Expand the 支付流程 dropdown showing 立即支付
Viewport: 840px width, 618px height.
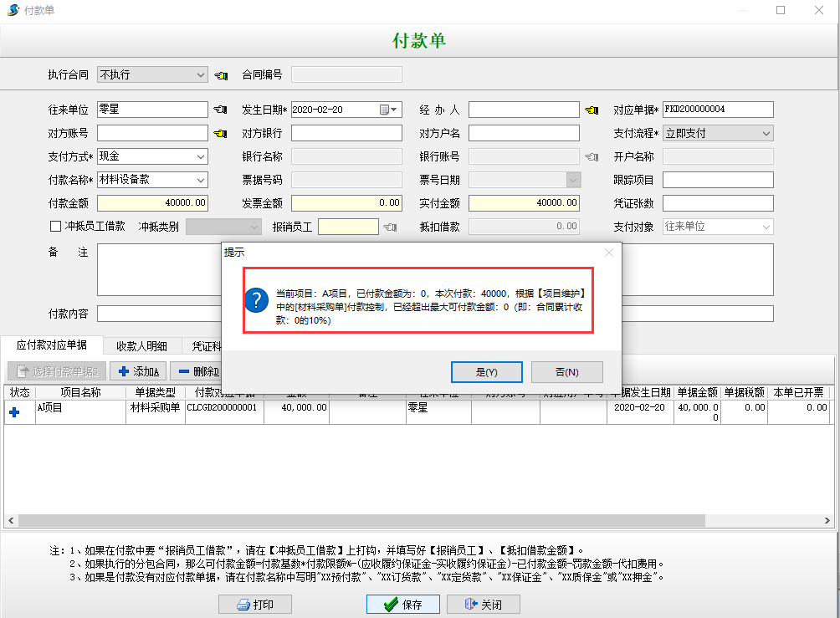(766, 133)
